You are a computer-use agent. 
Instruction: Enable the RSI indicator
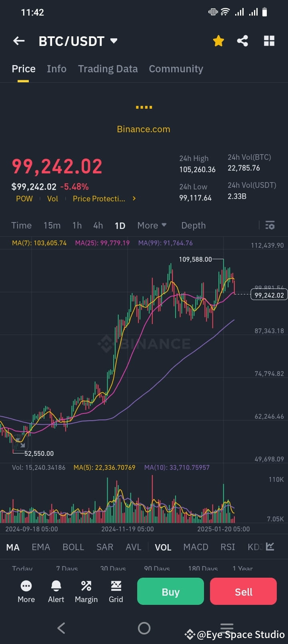tap(227, 547)
